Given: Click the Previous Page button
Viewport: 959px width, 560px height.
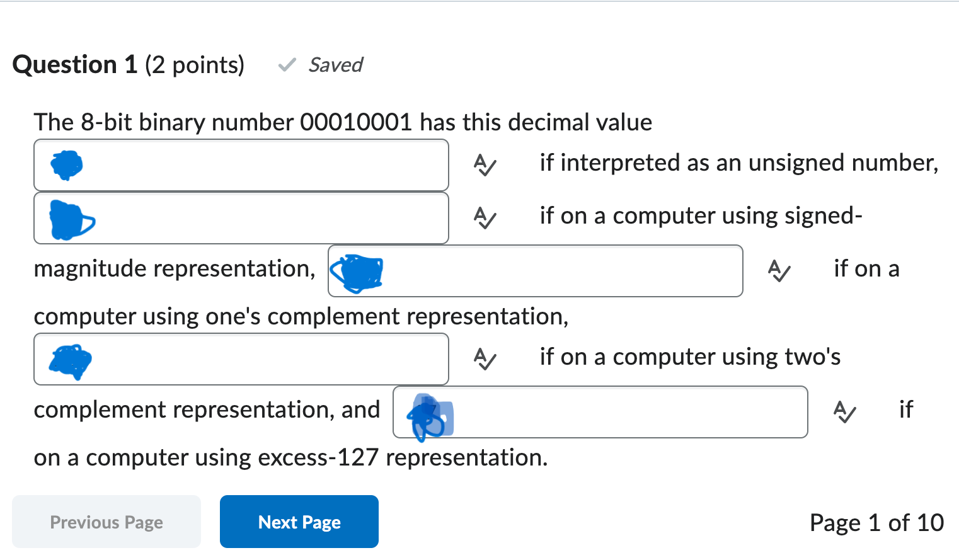Looking at the screenshot, I should click(x=106, y=522).
